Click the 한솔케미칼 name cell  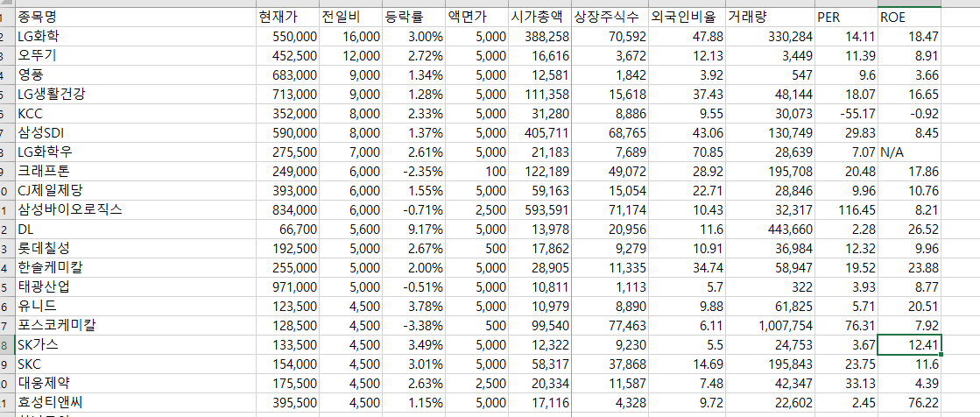point(135,267)
